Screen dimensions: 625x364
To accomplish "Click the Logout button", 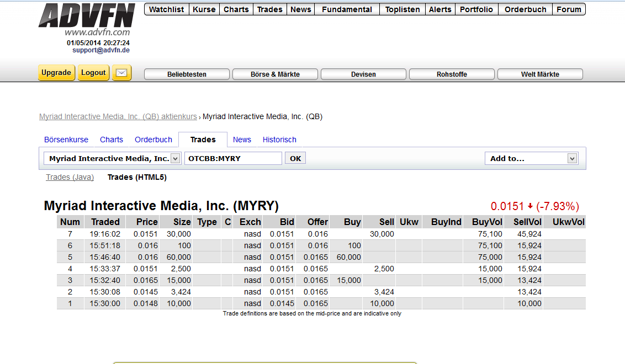I will coord(93,72).
